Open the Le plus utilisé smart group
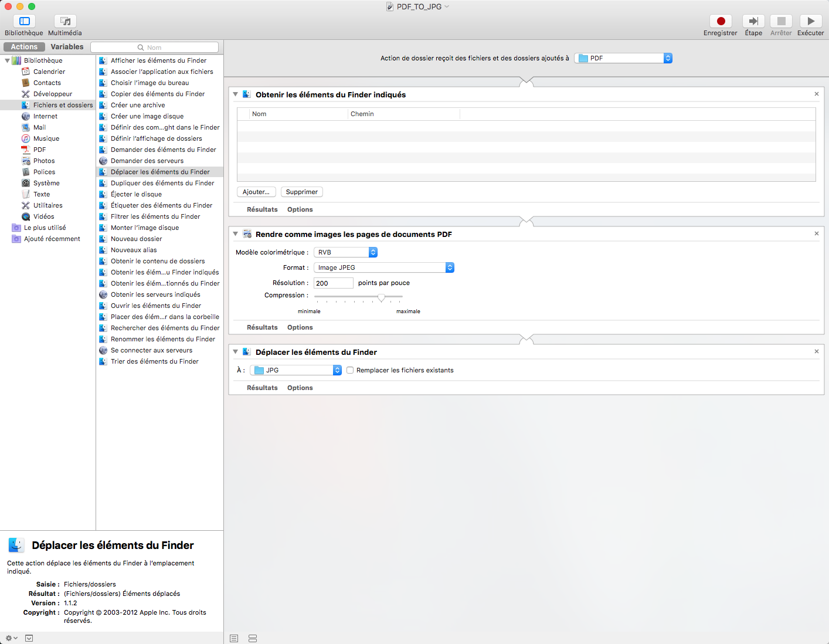The width and height of the screenshot is (829, 644). coord(45,228)
